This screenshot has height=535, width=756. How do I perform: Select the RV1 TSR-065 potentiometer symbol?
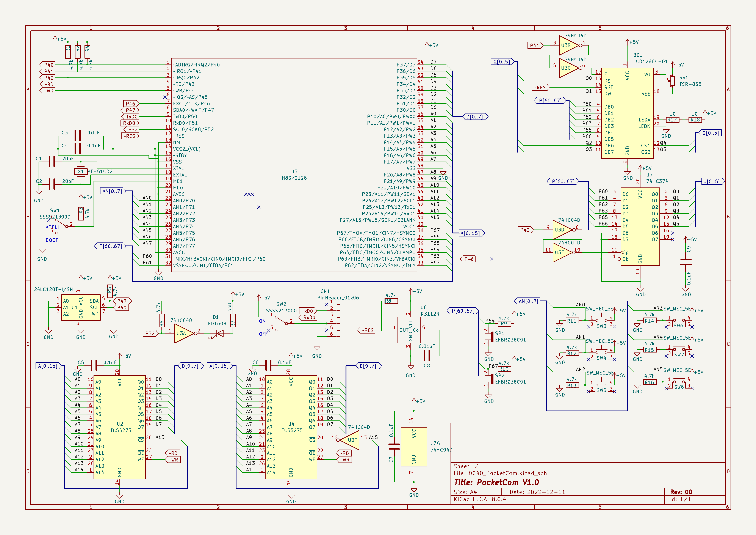click(x=672, y=81)
